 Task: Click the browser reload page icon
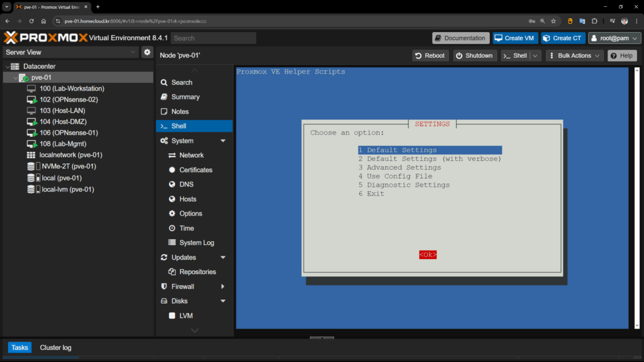[31, 21]
